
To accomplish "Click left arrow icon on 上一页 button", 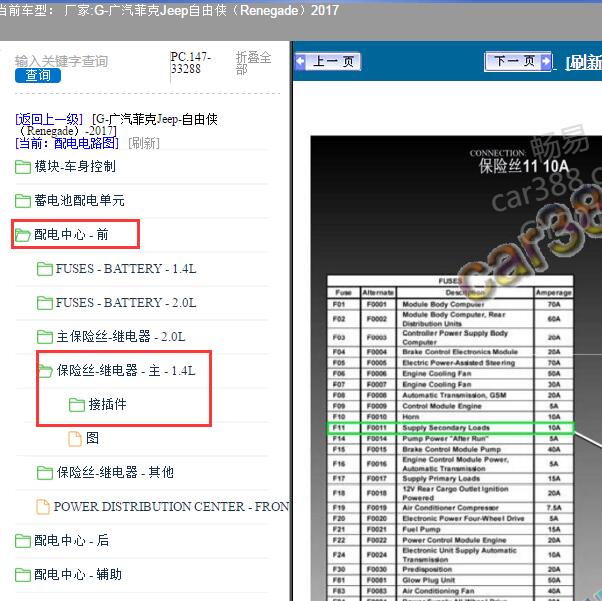I will coord(300,61).
